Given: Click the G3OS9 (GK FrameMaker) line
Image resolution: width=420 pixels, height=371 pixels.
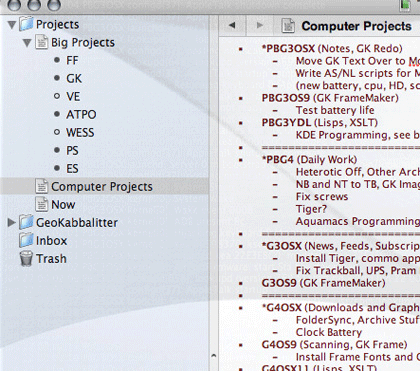Looking at the screenshot, I should [323, 283].
